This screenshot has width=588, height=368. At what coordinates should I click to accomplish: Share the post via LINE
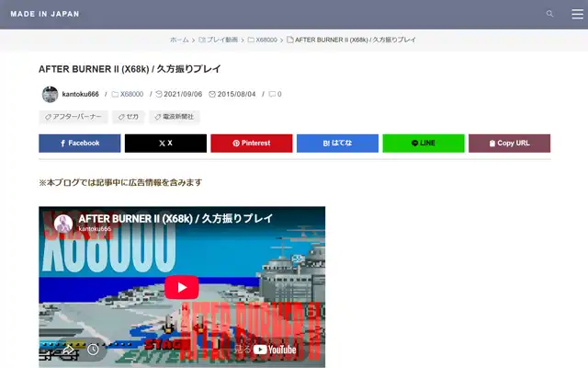click(x=424, y=144)
